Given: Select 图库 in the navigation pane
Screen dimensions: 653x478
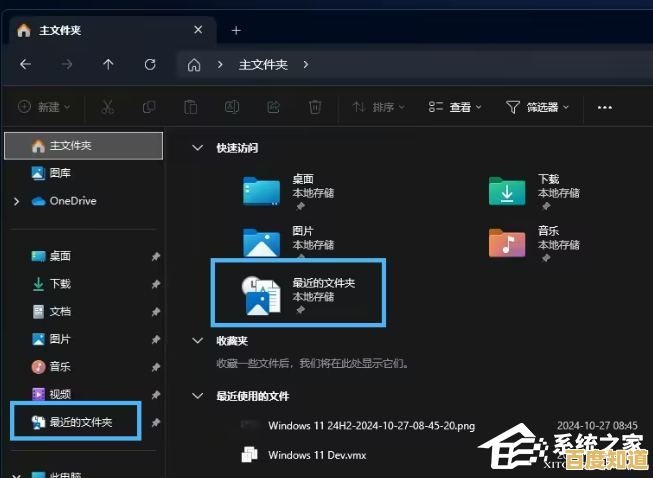Looking at the screenshot, I should coord(59,173).
